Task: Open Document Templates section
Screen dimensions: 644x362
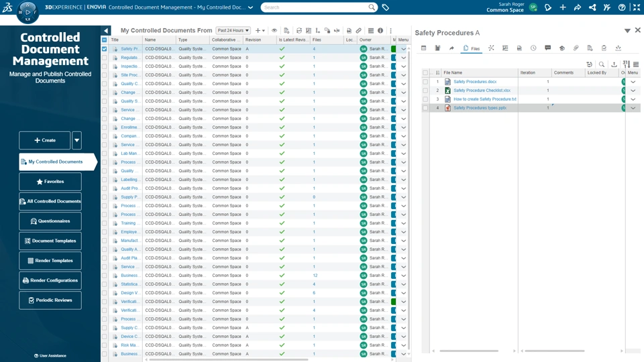Action: pyautogui.click(x=50, y=241)
